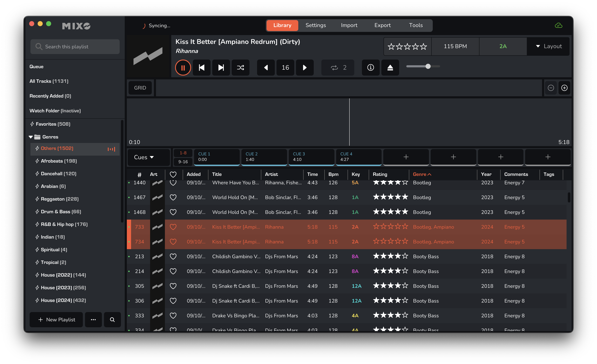Switch to the Settings tab
Screen dimensions: 597x364
(315, 25)
